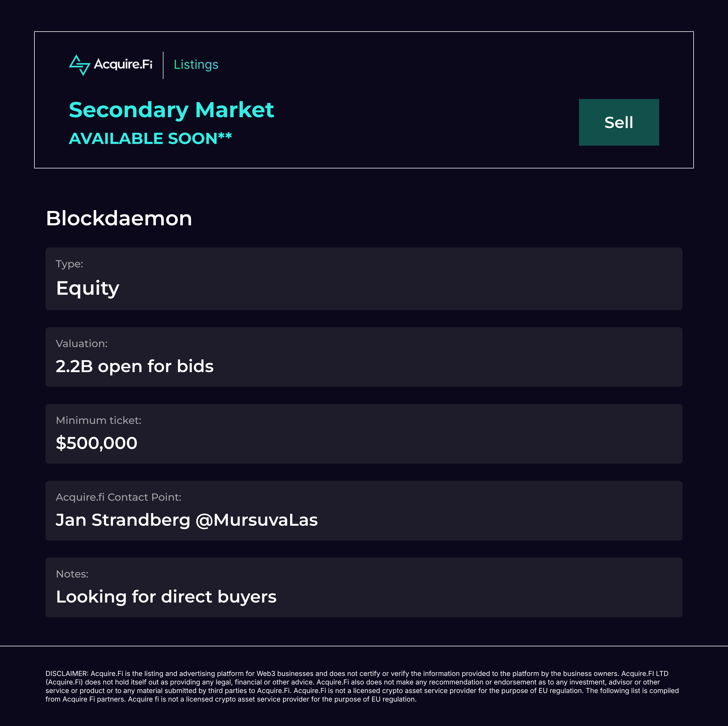This screenshot has width=728, height=726.
Task: Click the vertical divider beside Listings
Action: click(163, 65)
